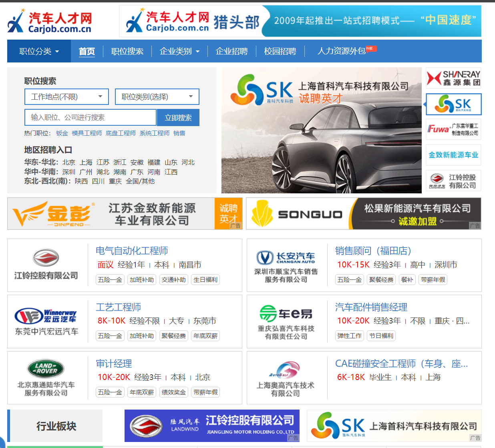Viewport: 495px width, 448px height.
Task: Open 江苏 regional recruitment link
Action: point(103,162)
